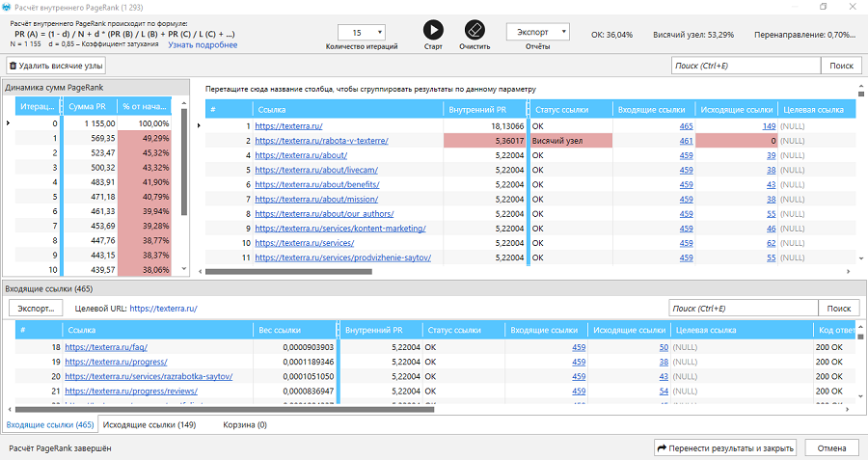Image resolution: width=868 pixels, height=460 pixels.
Task: Open link https://texterra.ru/about/livecam/
Action: (x=316, y=170)
